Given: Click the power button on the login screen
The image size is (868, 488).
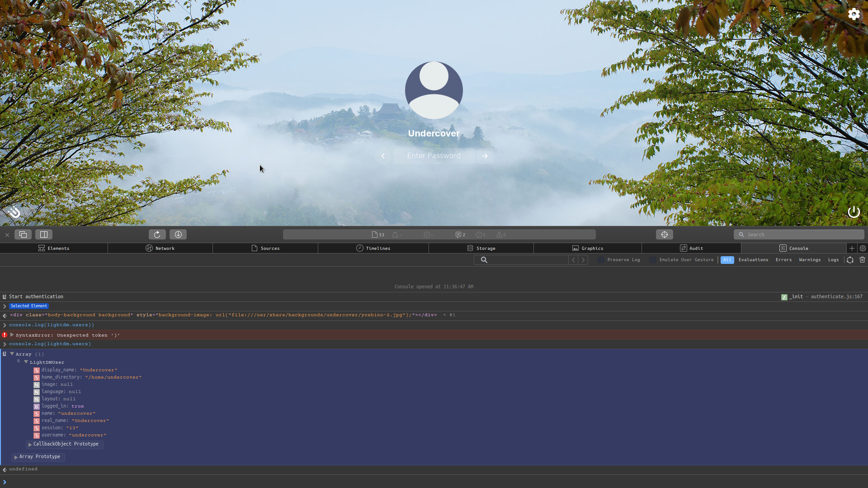Looking at the screenshot, I should pyautogui.click(x=854, y=211).
